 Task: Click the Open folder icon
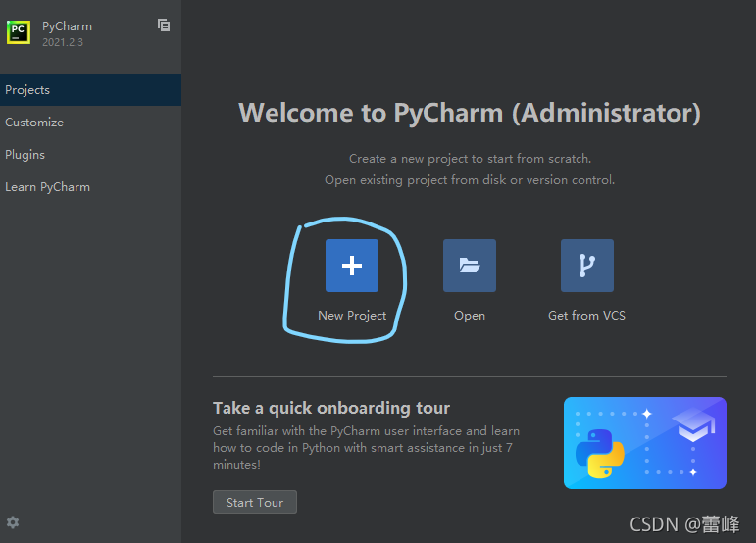pyautogui.click(x=469, y=266)
